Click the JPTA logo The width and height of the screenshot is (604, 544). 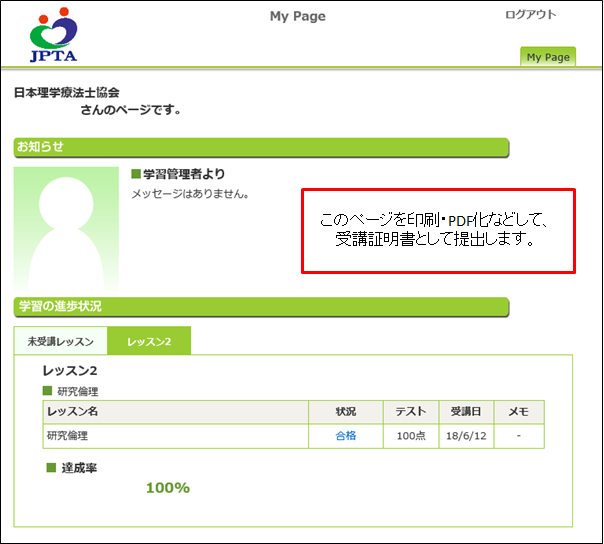tap(54, 35)
